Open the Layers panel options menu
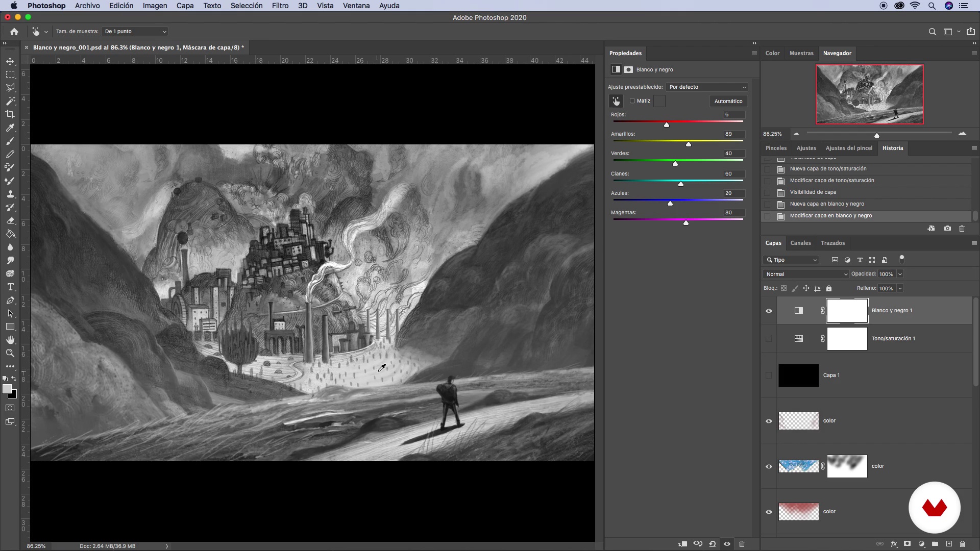This screenshot has width=980, height=551. pos(974,243)
